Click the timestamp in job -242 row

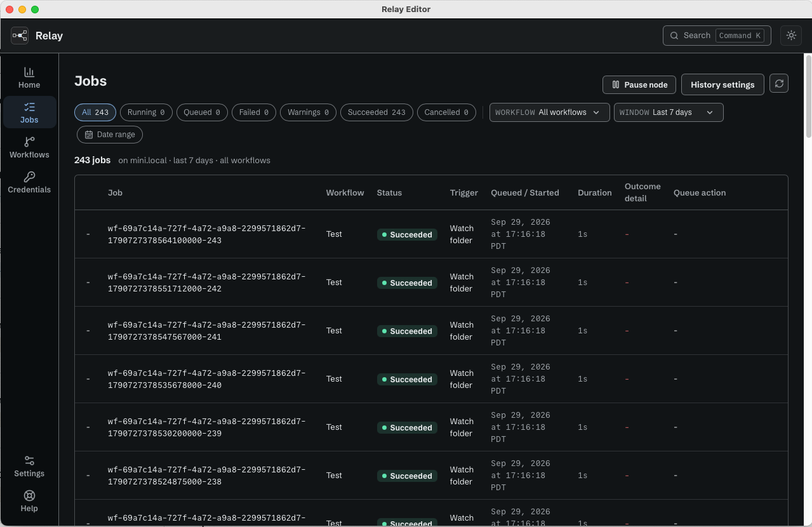click(521, 283)
